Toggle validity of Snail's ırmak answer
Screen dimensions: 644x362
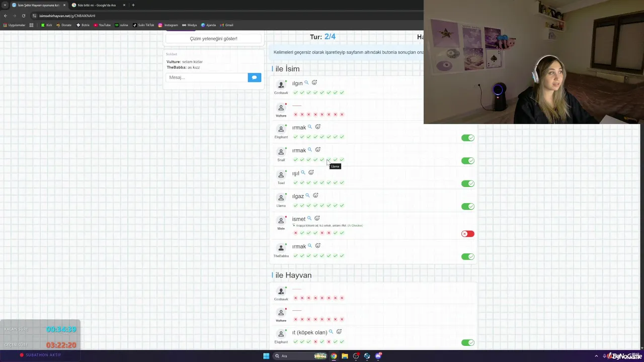(x=468, y=161)
